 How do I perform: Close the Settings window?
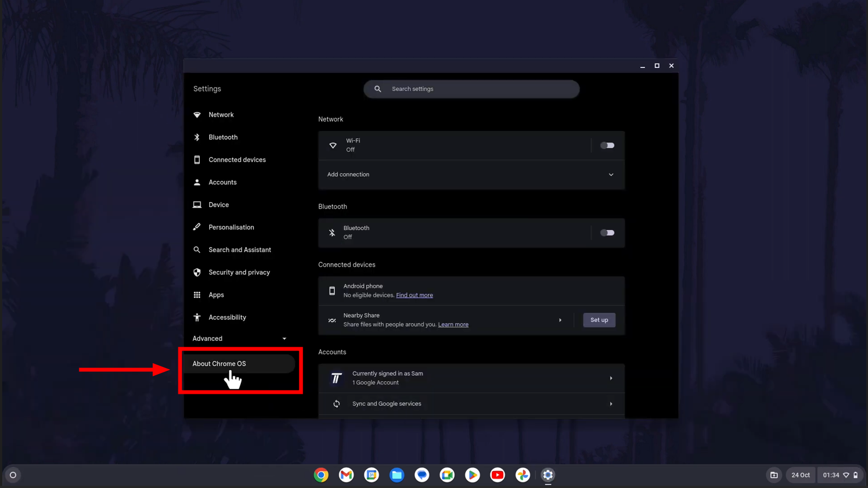(671, 66)
